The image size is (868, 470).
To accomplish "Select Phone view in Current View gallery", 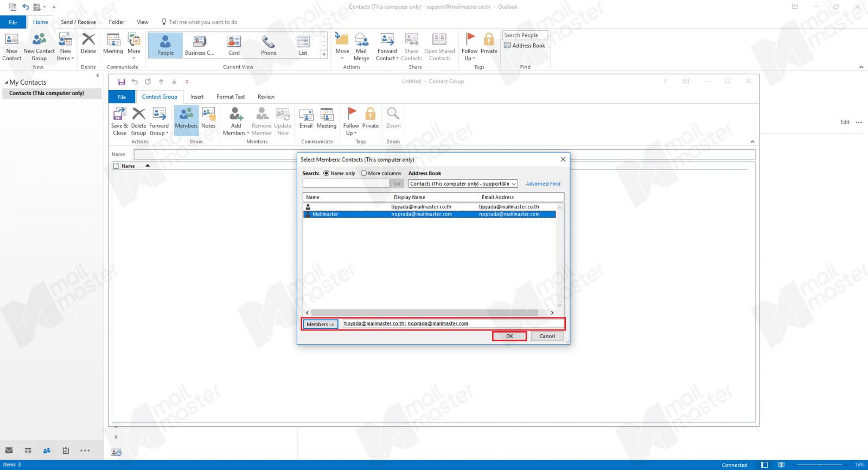I will 269,45.
